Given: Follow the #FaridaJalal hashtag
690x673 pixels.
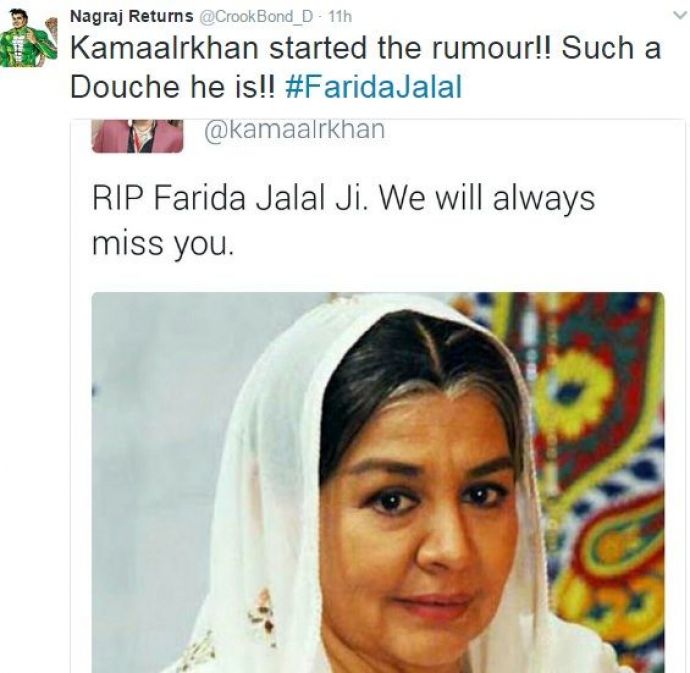Looking at the screenshot, I should (374, 86).
